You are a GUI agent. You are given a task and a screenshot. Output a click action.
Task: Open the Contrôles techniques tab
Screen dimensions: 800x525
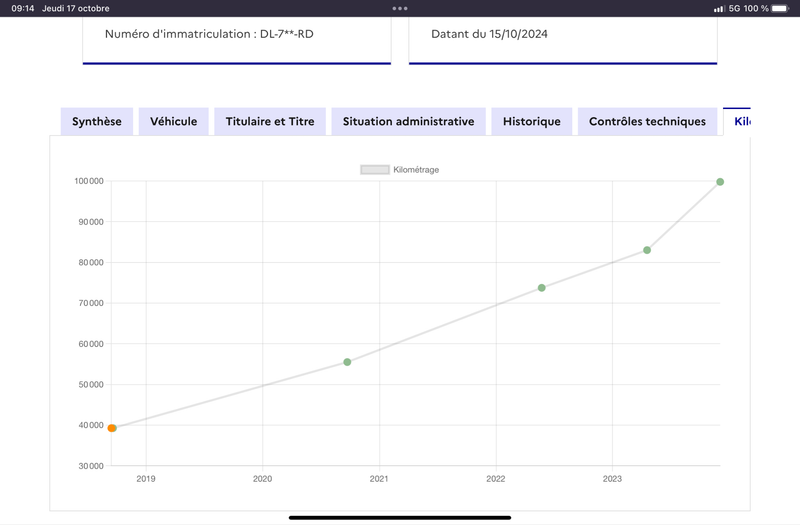647,121
